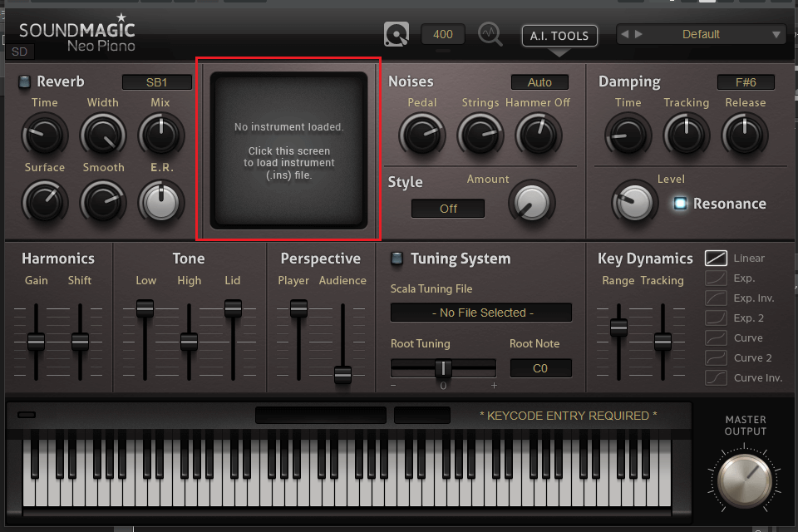This screenshot has height=532, width=798.
Task: Open the SB1 reverb type selector
Action: (157, 82)
